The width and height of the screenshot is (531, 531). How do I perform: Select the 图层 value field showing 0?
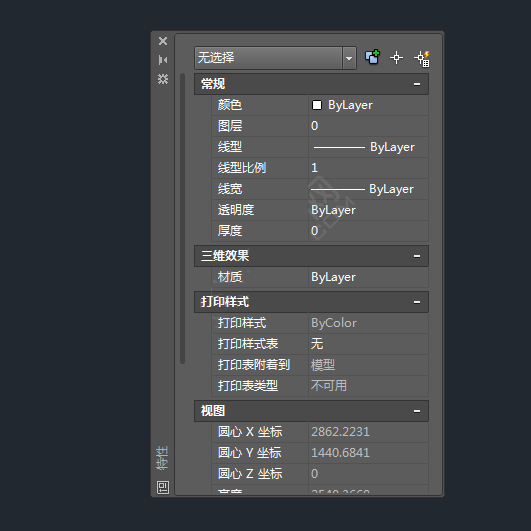[x=368, y=126]
